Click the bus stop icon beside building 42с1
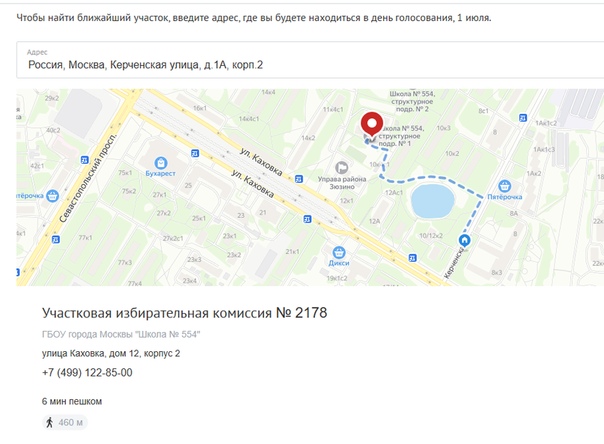The width and height of the screenshot is (604, 444). tap(85, 160)
